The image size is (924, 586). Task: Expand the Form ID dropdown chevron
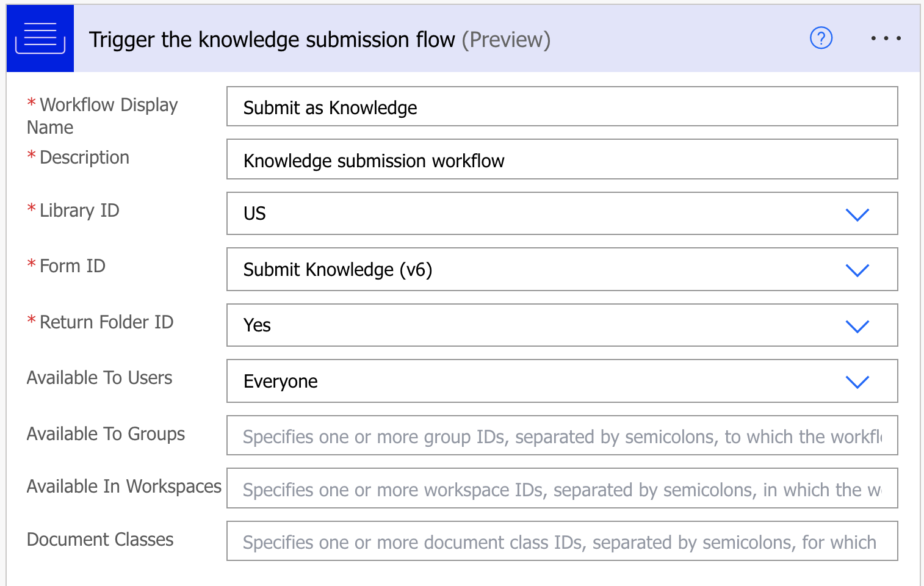[x=857, y=270]
